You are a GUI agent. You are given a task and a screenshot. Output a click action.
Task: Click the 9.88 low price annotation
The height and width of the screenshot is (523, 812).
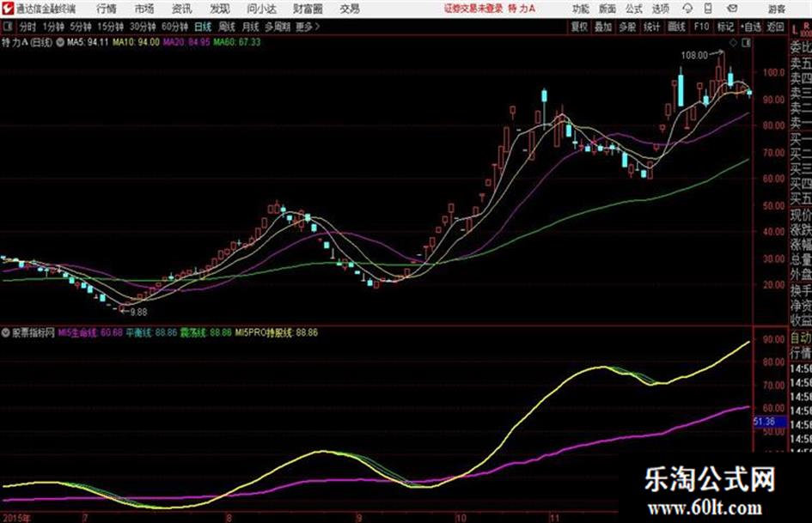[138, 313]
